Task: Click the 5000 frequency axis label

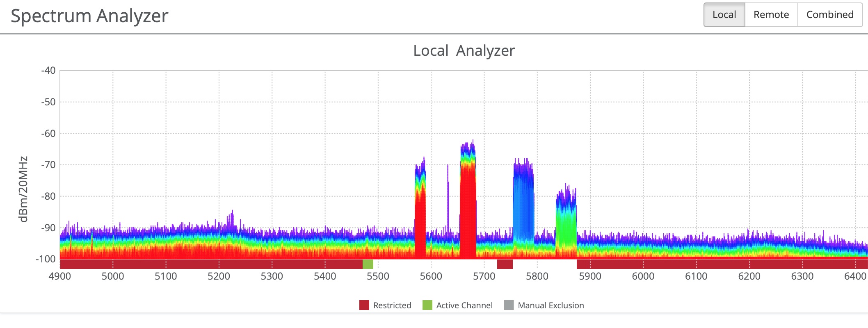Action: coord(113,276)
